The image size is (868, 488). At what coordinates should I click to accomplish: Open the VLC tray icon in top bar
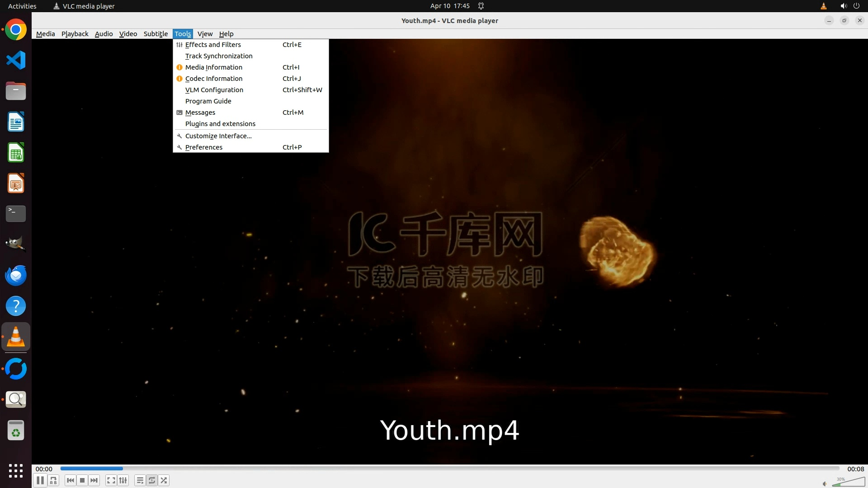click(823, 6)
